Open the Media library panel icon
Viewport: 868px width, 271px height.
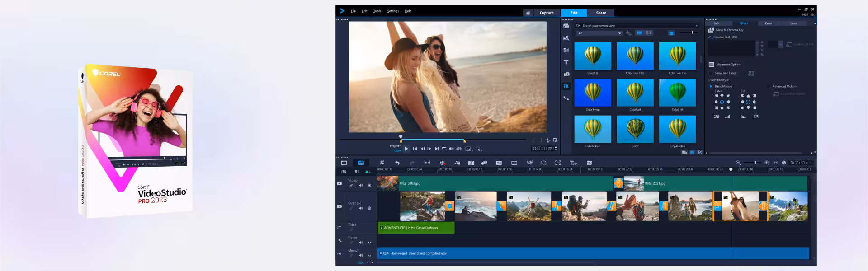click(x=566, y=26)
